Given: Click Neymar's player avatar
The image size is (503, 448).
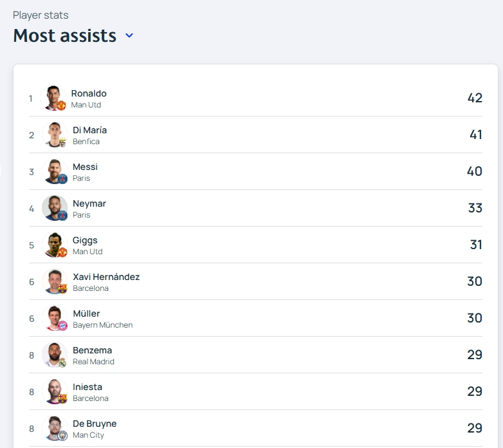Looking at the screenshot, I should pyautogui.click(x=55, y=208).
